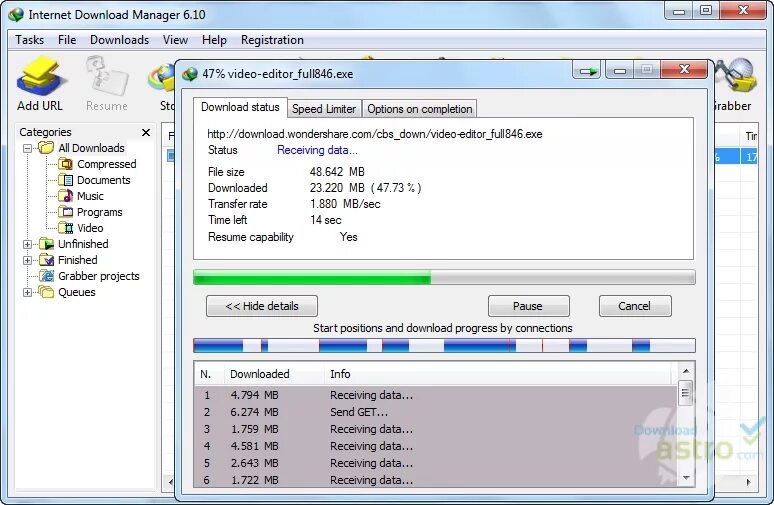Switch to Options on completion tab
This screenshot has height=505, width=774.
[420, 109]
